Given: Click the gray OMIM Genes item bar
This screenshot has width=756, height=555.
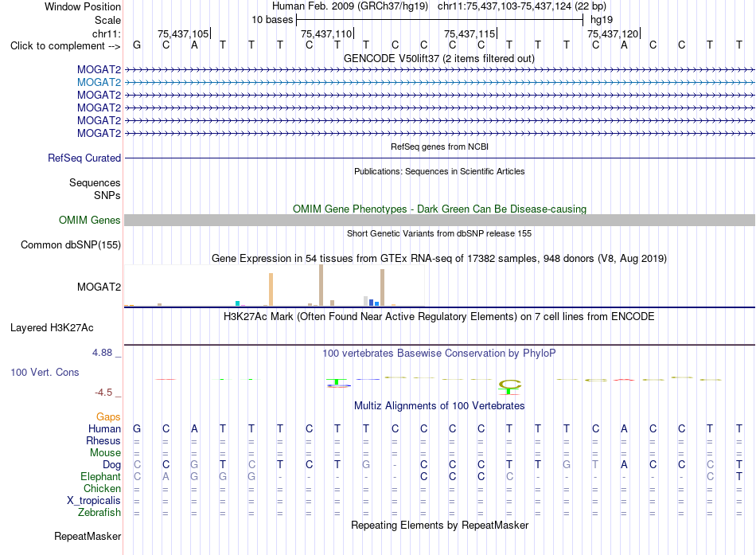Looking at the screenshot, I should click(439, 220).
